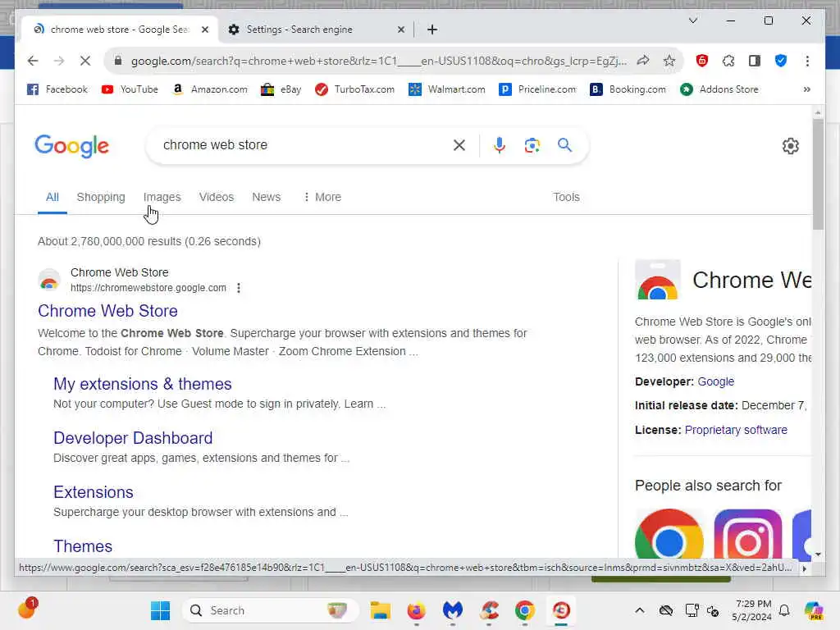Open the Developer Dashboard sitelink
The width and height of the screenshot is (840, 630).
[133, 438]
